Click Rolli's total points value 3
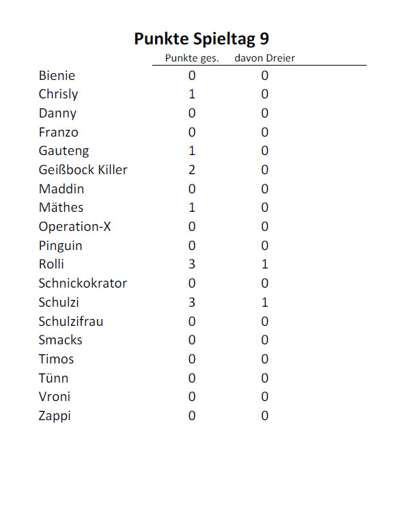The image size is (420, 511). pos(191,264)
